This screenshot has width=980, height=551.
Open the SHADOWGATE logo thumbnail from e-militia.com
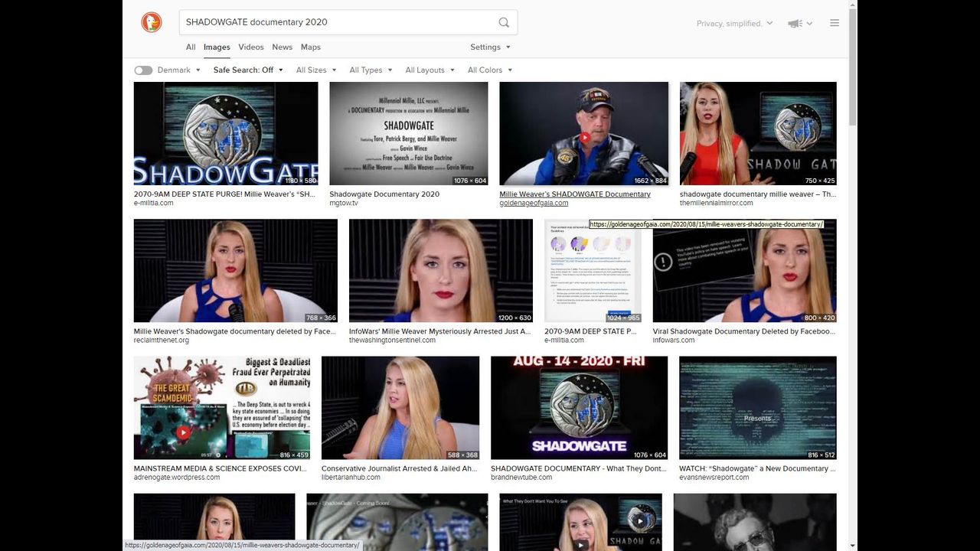[226, 134]
